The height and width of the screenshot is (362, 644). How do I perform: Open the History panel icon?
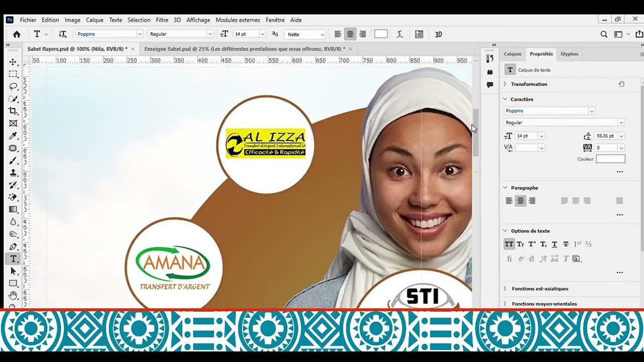[x=490, y=59]
